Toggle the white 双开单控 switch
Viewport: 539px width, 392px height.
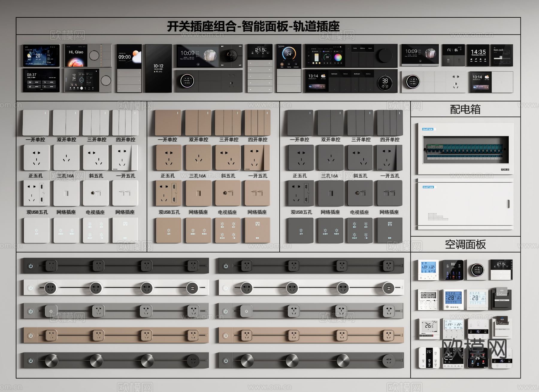[66, 123]
